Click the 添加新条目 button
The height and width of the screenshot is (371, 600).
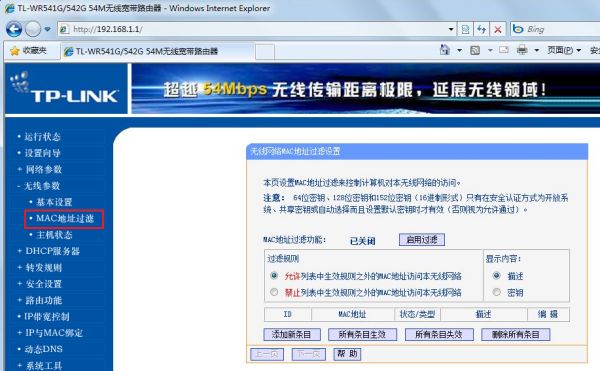(x=292, y=335)
